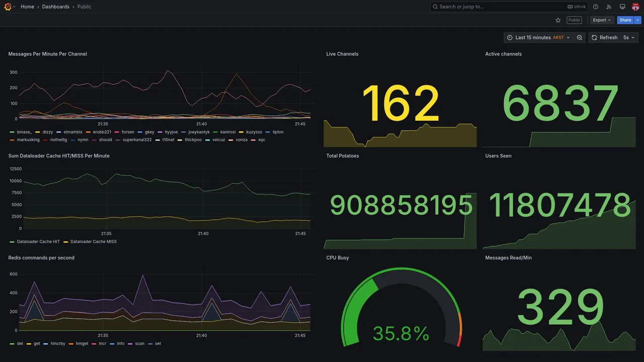This screenshot has height=362, width=644.
Task: Toggle forsen series in legend
Action: [128, 132]
